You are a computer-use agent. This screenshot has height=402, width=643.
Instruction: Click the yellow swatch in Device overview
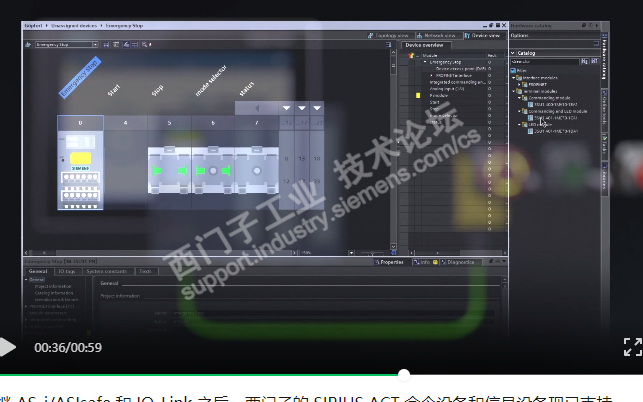(418, 96)
